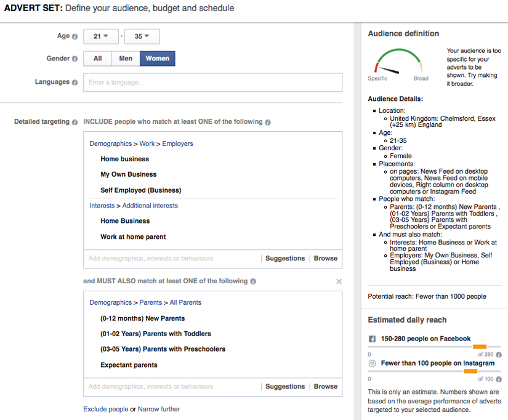
Task: Click the Interests breadcrumb link
Action: coord(102,206)
